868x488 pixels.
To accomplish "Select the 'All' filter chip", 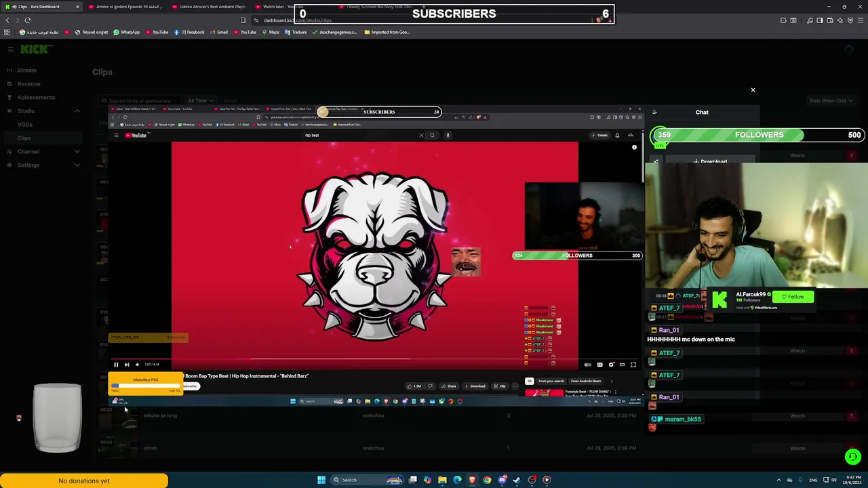I will [529, 381].
